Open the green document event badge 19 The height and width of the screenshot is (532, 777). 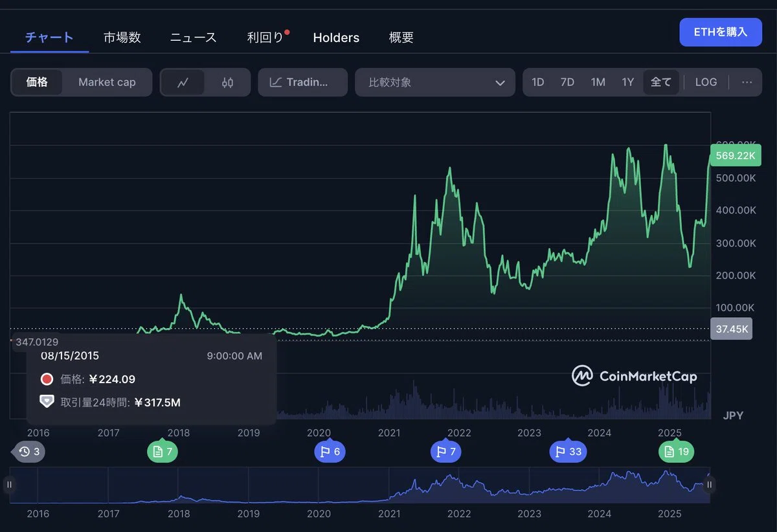click(x=677, y=452)
